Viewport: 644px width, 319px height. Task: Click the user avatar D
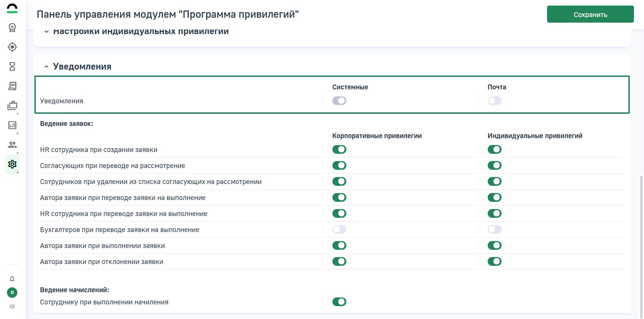pyautogui.click(x=12, y=293)
